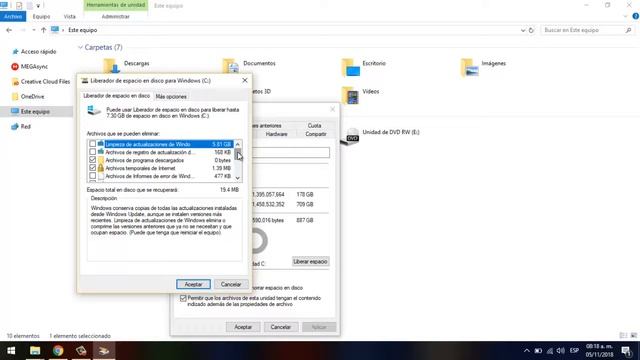The image size is (640, 360).
Task: Open the Vídeos folder icon
Action: coord(350,96)
